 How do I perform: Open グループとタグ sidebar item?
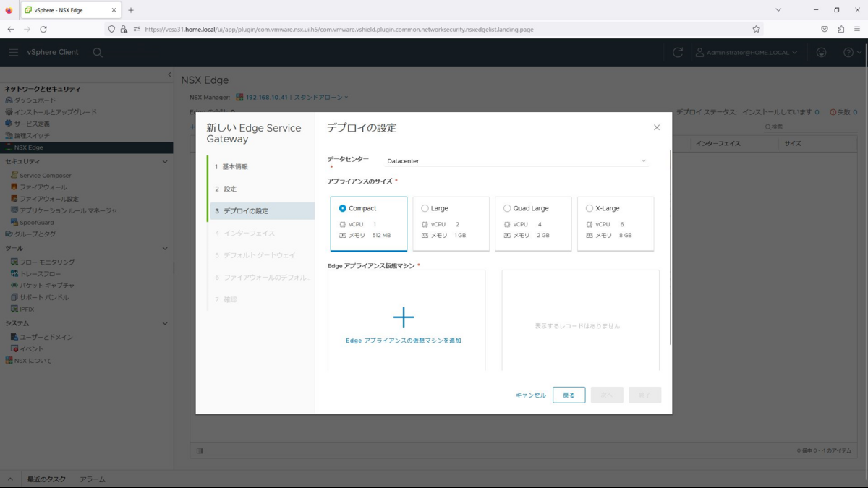tap(35, 234)
